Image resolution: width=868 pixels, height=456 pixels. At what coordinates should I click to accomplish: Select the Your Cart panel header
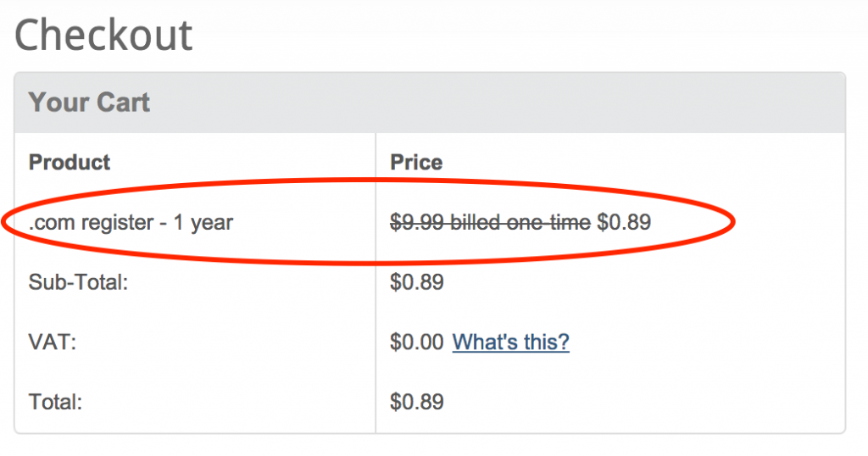430,103
